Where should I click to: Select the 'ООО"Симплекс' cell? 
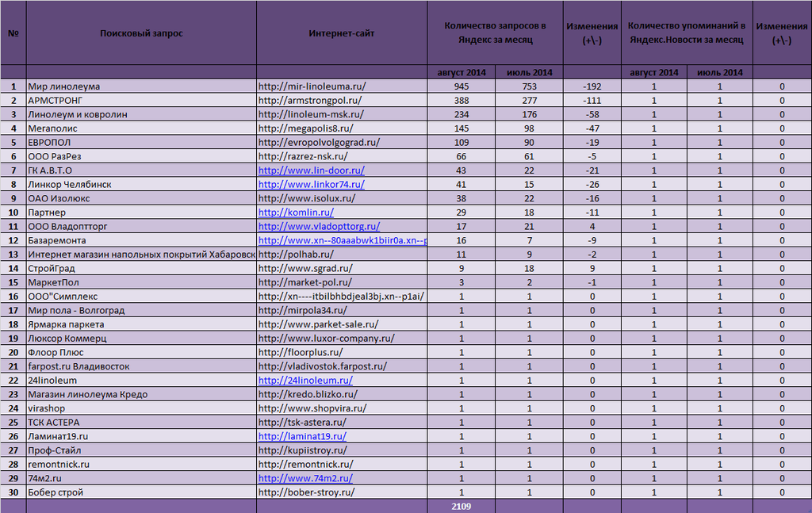click(141, 296)
